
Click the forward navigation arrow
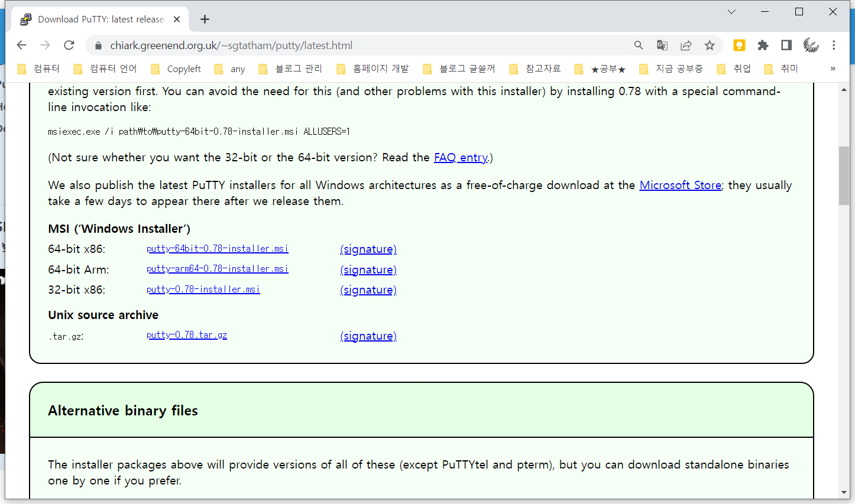(x=46, y=45)
